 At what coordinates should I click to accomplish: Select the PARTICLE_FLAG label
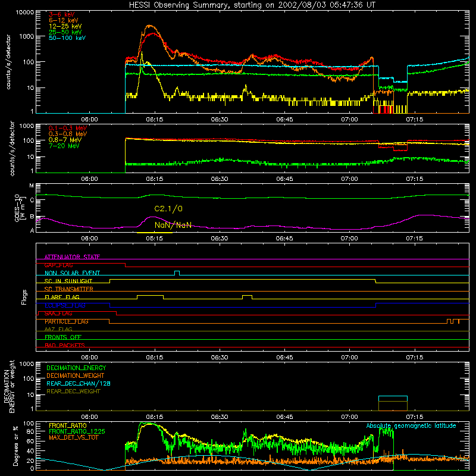pyautogui.click(x=67, y=321)
